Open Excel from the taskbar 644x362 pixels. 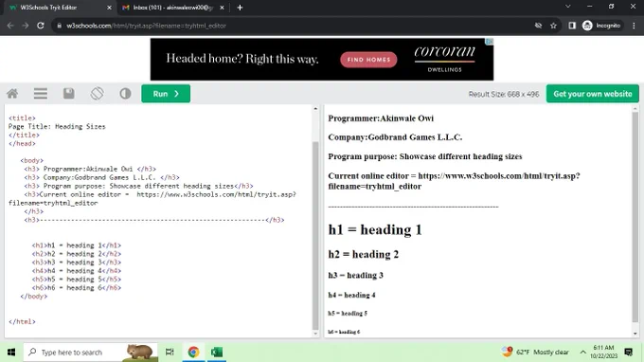click(217, 353)
